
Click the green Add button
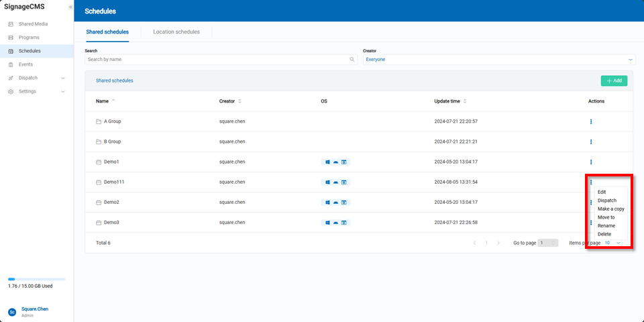(613, 80)
